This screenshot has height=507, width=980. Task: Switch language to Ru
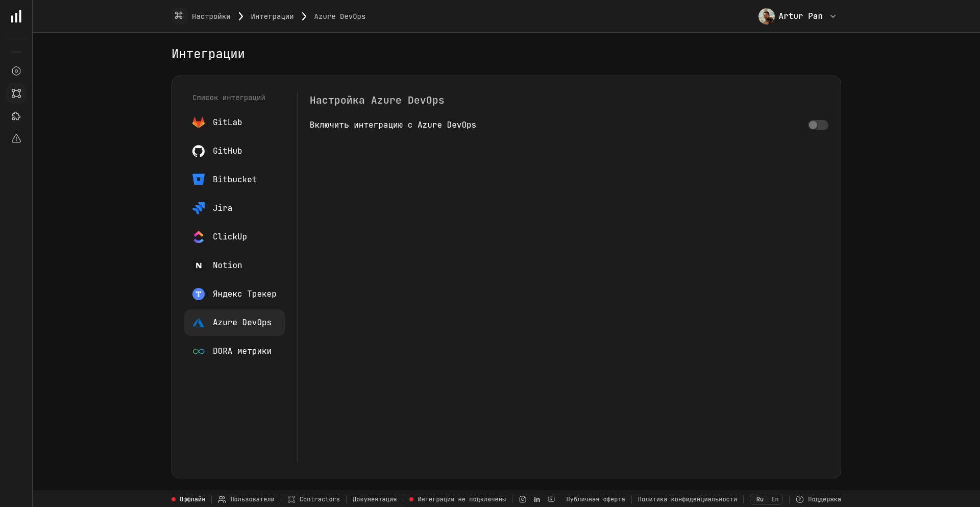tap(760, 499)
